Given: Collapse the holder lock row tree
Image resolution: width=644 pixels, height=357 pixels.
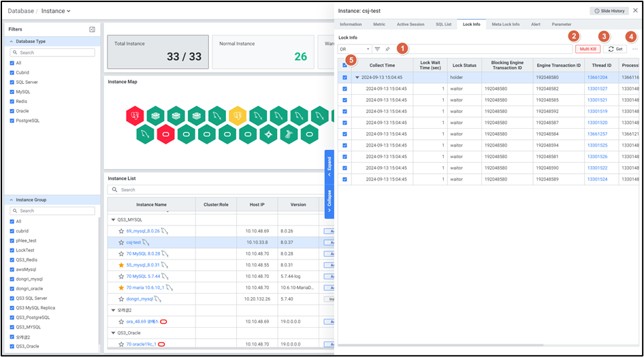Looking at the screenshot, I should [357, 78].
